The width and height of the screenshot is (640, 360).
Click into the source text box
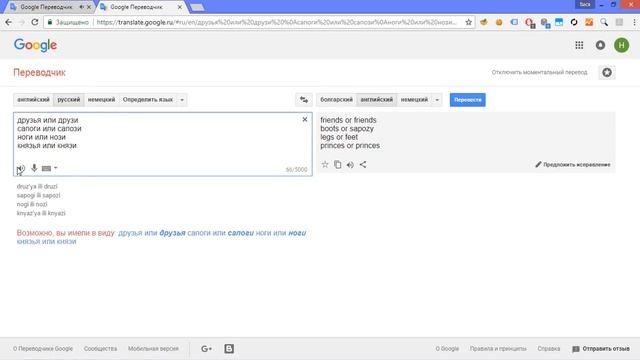click(163, 144)
